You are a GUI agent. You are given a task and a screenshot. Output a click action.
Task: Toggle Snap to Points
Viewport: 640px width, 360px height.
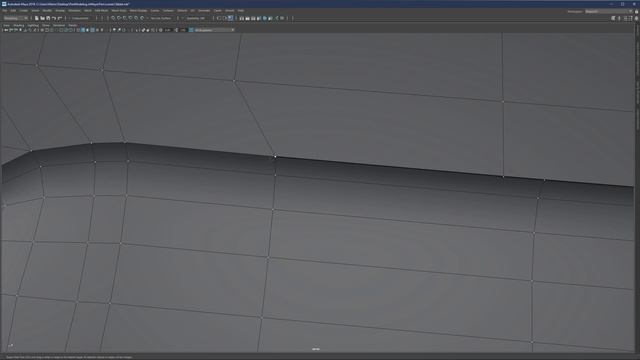tap(124, 18)
